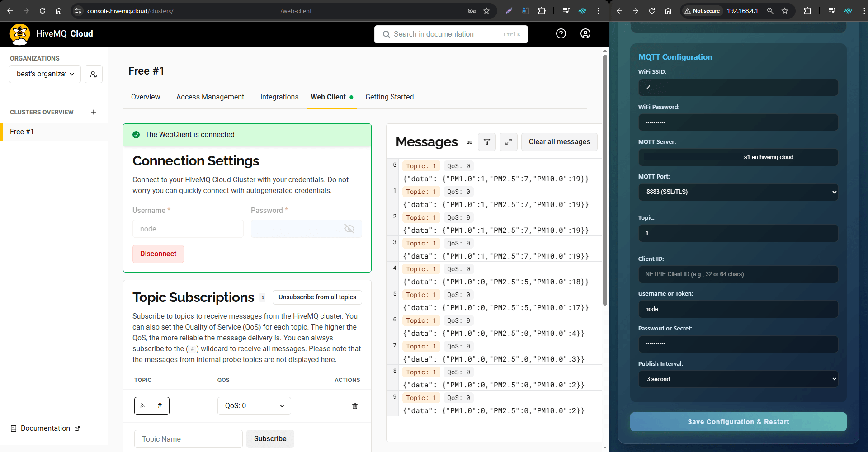Click message 9 payload text
868x452 pixels.
(494, 411)
